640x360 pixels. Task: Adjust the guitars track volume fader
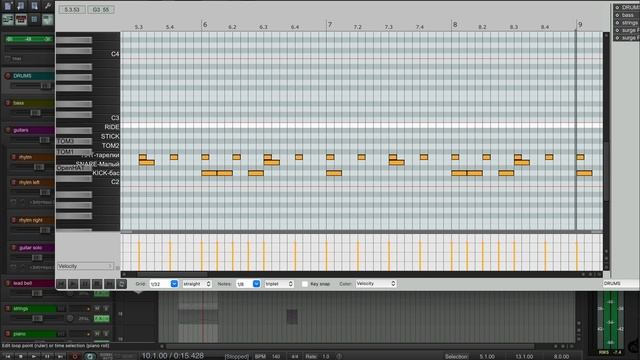(44, 140)
